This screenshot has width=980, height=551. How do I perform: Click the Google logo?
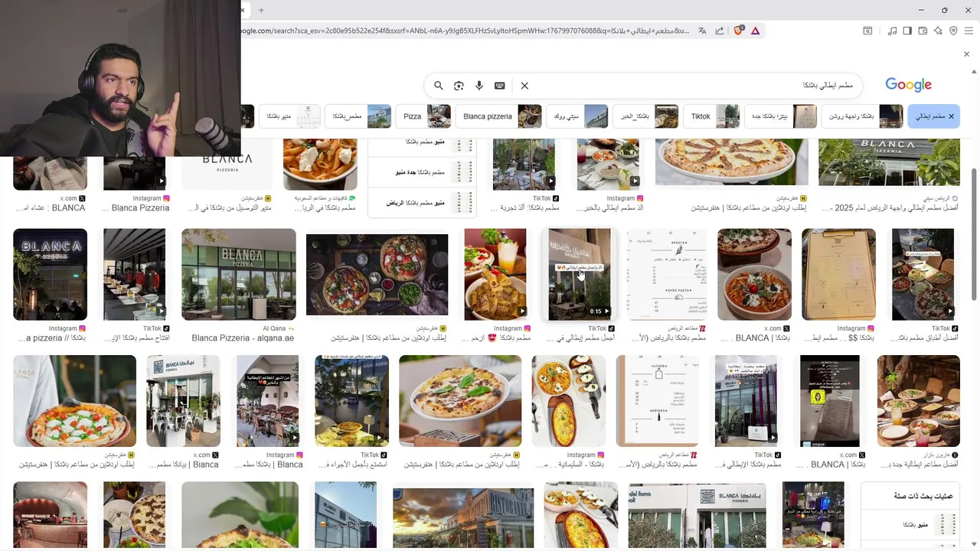pyautogui.click(x=909, y=85)
